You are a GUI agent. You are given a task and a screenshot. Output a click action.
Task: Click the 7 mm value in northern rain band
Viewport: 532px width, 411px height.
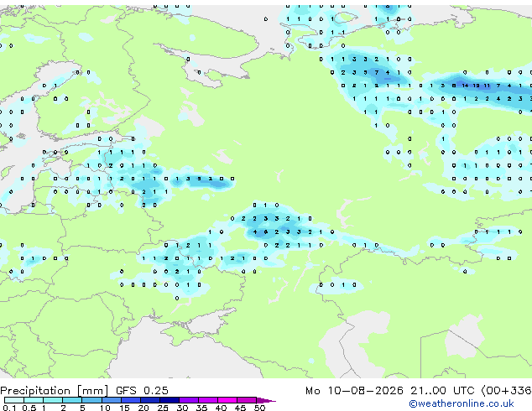(377, 72)
